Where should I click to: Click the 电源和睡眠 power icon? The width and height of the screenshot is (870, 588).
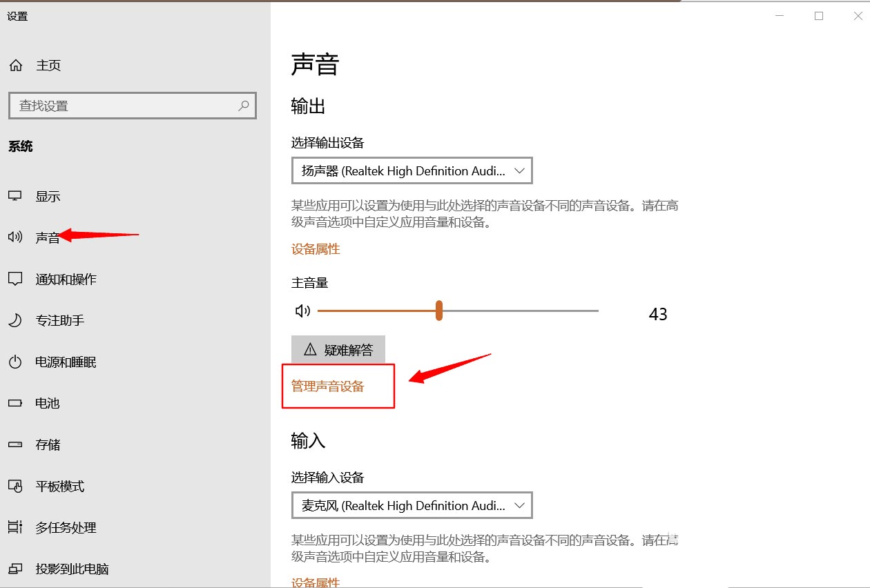point(14,362)
